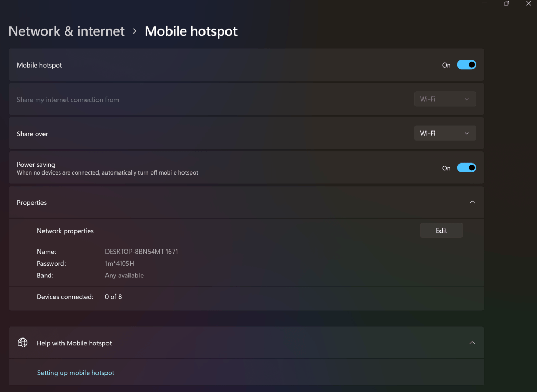Minimize the Settings window
The image size is (537, 392).
click(485, 3)
